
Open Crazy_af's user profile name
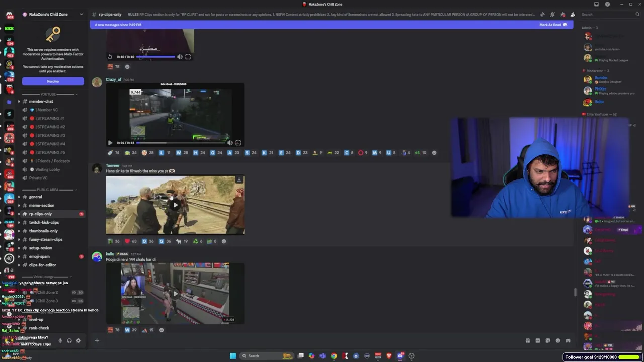tap(113, 79)
